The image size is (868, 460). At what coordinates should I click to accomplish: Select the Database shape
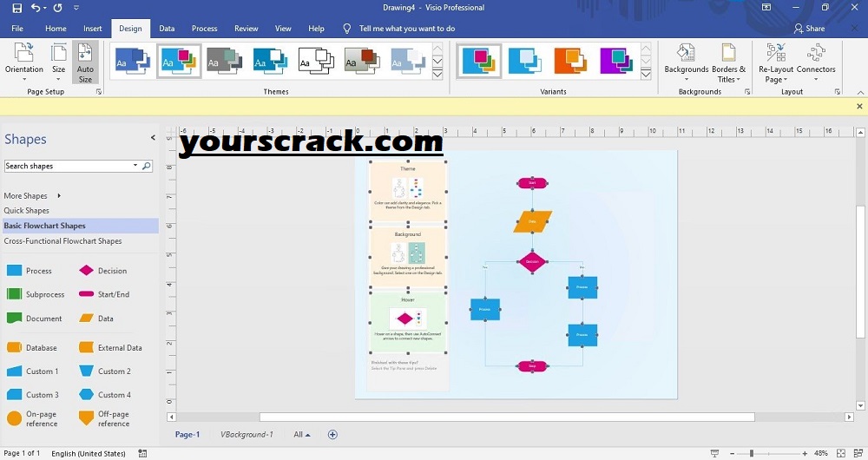pos(15,348)
